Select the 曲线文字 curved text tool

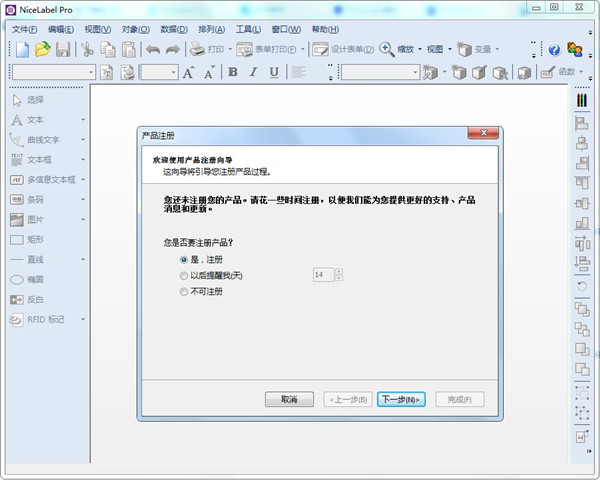pyautogui.click(x=34, y=140)
